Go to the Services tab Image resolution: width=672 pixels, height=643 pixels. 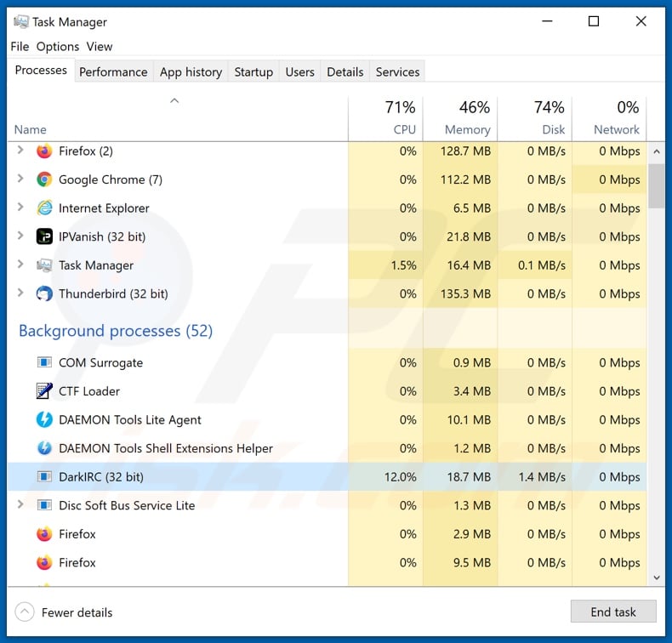click(x=398, y=71)
